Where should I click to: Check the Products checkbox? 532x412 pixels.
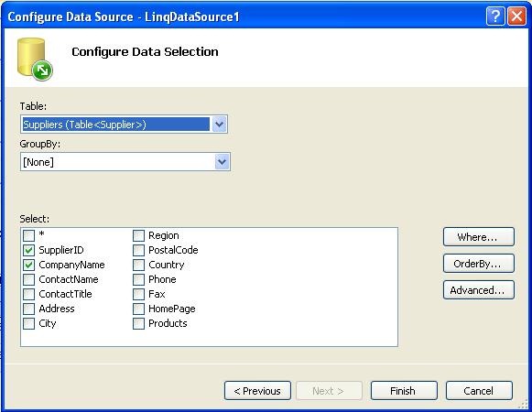tap(138, 323)
